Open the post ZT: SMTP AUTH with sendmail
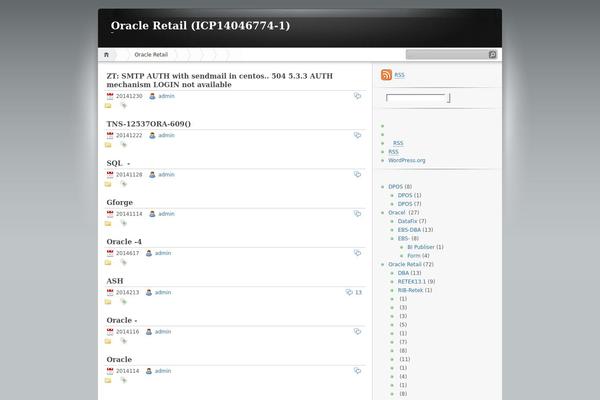 point(219,80)
